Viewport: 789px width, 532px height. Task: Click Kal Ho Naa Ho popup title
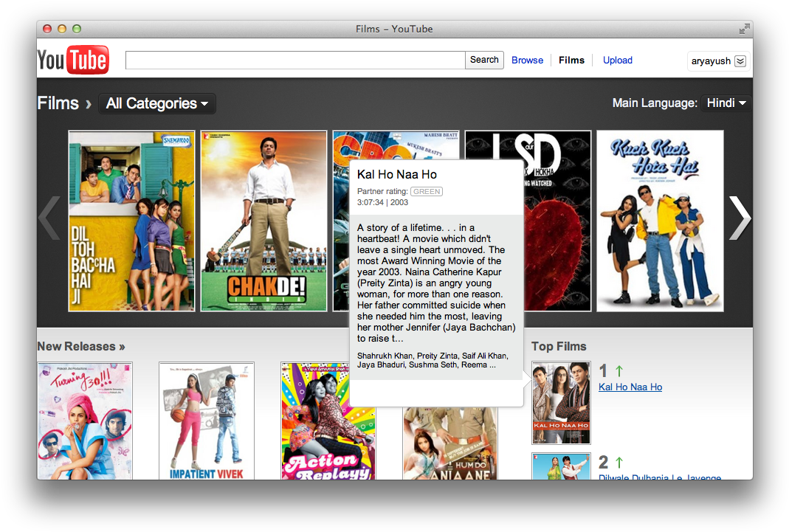coord(397,174)
